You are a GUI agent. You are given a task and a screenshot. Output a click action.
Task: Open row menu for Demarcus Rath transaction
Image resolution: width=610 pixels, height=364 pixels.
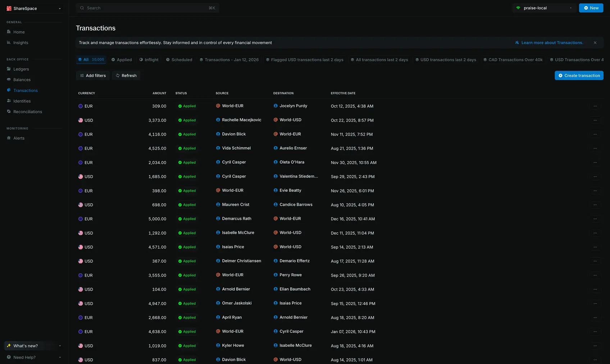pos(595,219)
